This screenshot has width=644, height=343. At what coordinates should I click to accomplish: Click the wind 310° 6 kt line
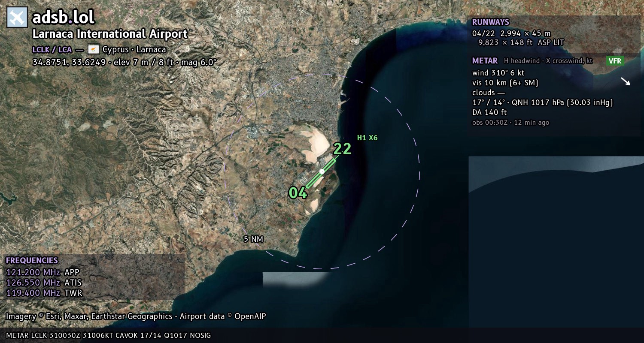coord(498,72)
